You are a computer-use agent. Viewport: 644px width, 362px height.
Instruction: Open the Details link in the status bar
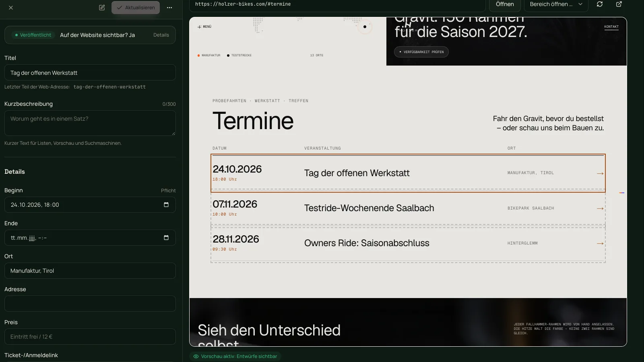coord(161,35)
